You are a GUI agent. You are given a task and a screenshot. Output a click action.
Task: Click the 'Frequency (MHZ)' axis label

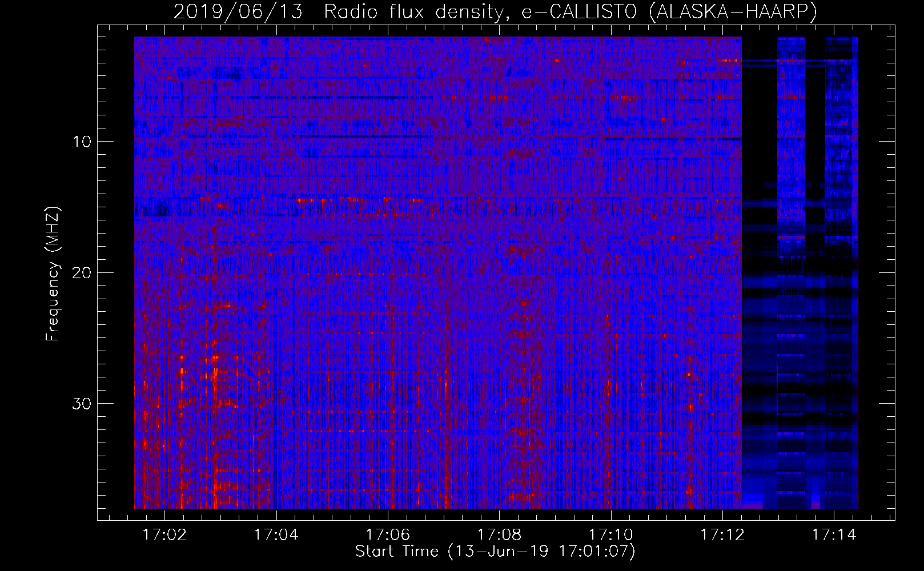click(x=53, y=274)
